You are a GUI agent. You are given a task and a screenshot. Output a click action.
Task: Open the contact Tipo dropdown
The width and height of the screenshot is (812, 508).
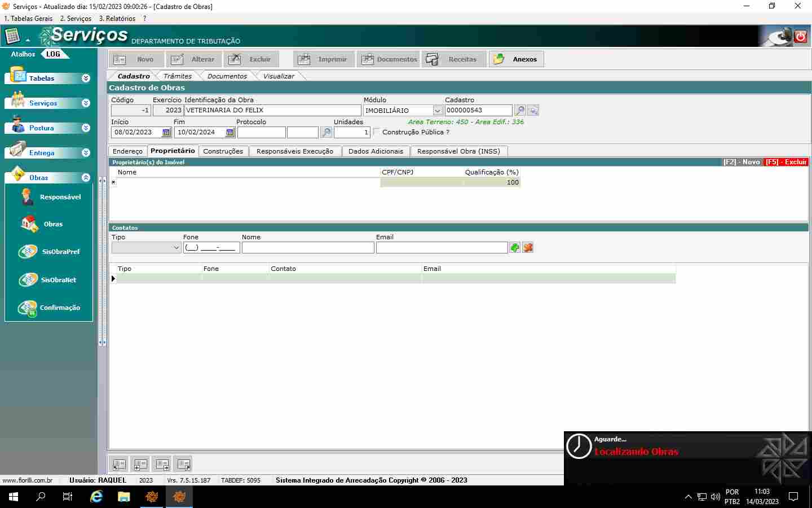pos(176,248)
